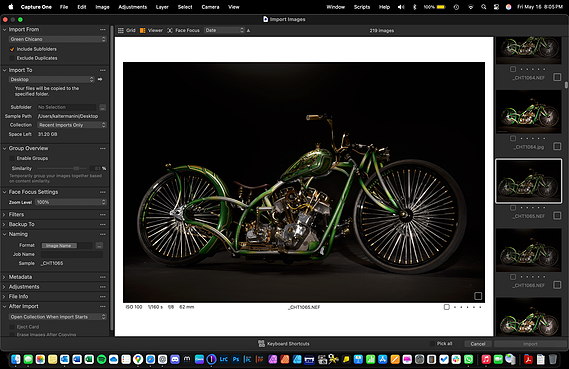This screenshot has width=569, height=369.
Task: Select import checkbox for _CHT1064.NEF thumbnail
Action: (x=557, y=77)
